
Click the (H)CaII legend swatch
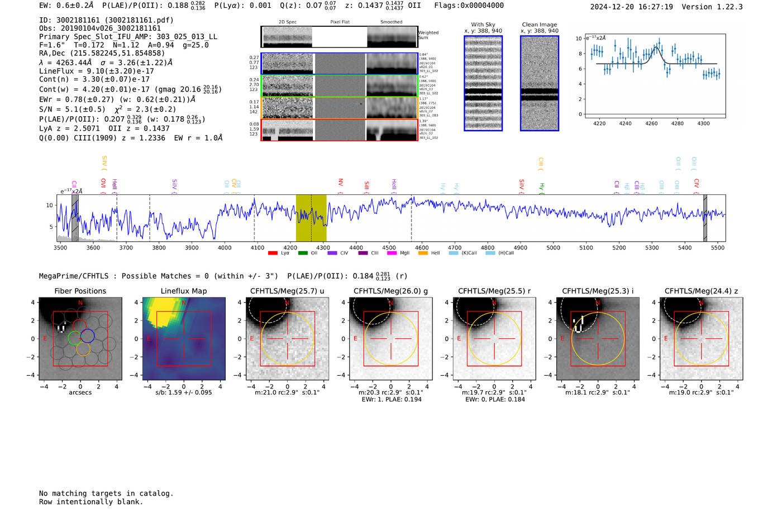click(x=490, y=253)
